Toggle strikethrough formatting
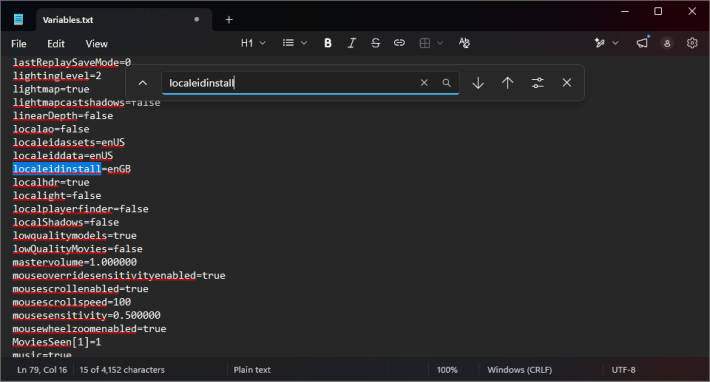 coord(375,43)
